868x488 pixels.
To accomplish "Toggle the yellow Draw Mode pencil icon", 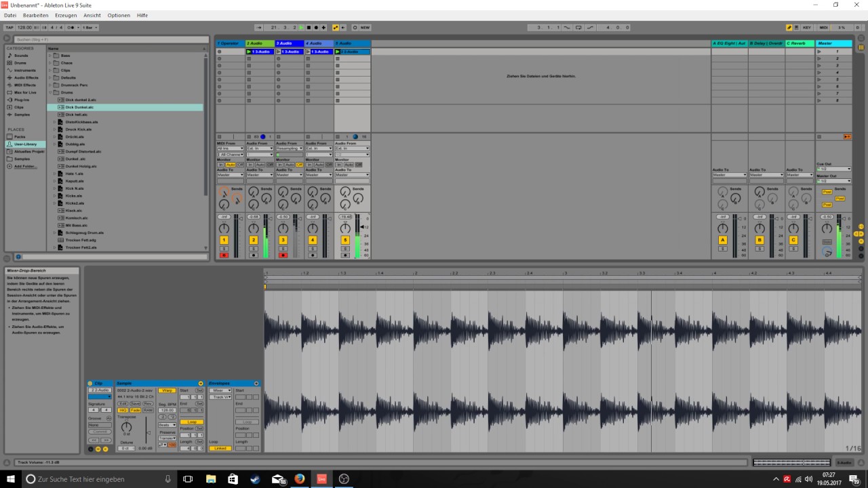I will click(789, 28).
